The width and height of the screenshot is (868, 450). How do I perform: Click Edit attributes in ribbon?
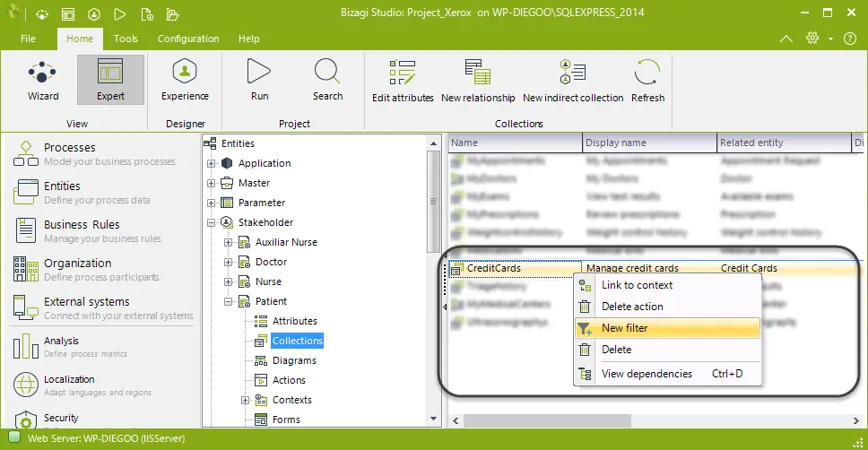[x=403, y=82]
